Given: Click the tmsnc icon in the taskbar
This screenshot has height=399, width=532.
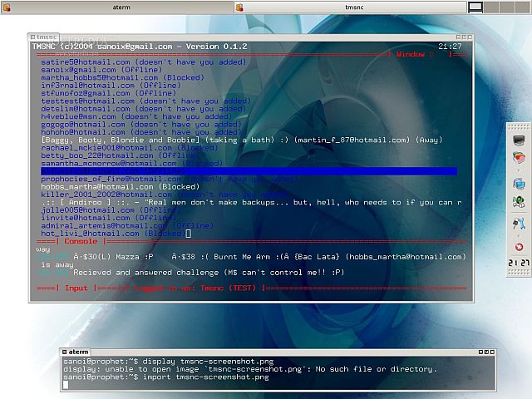Looking at the screenshot, I should pos(239,7).
